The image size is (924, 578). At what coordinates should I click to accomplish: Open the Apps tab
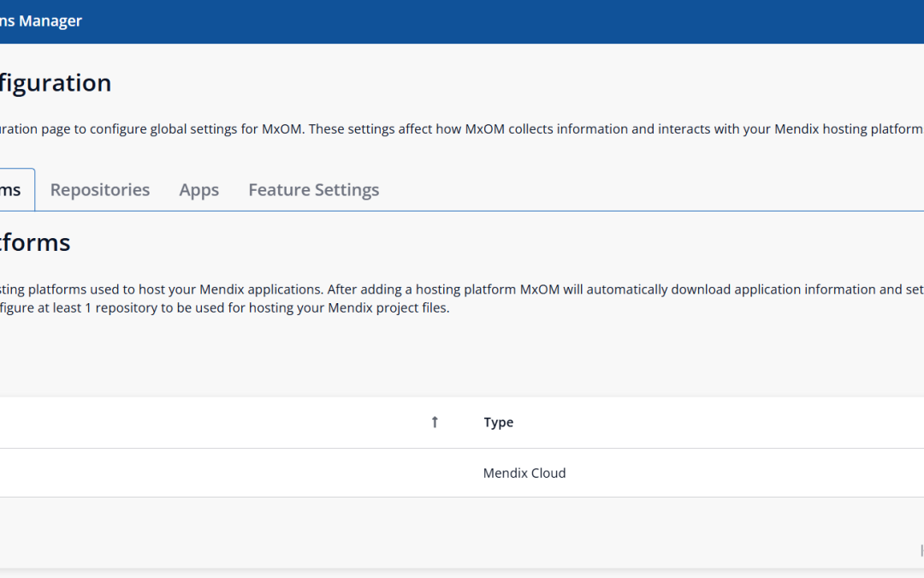click(x=198, y=190)
